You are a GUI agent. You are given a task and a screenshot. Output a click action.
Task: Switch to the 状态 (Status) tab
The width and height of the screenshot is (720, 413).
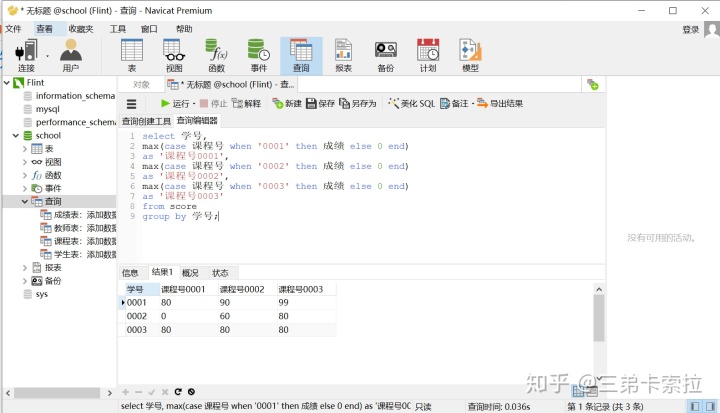pos(220,273)
